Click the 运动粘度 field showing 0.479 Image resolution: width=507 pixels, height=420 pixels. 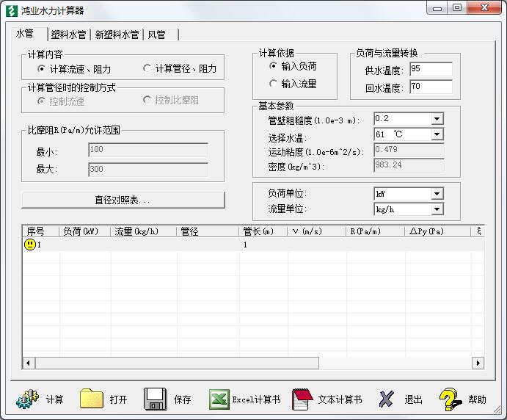tap(409, 150)
